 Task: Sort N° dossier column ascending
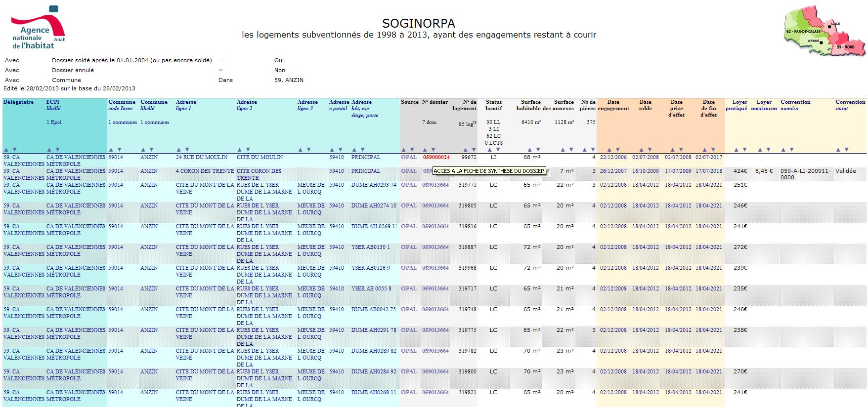425,150
